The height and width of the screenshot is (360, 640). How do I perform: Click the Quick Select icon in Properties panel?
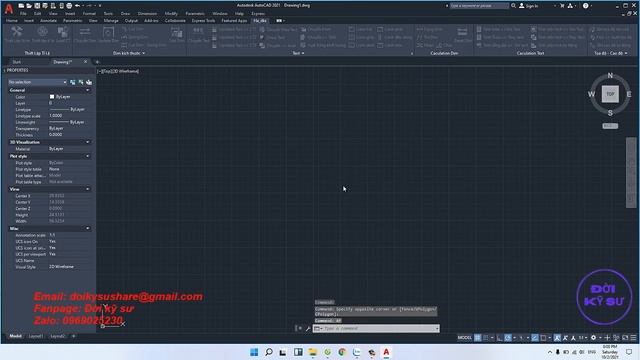coord(89,82)
